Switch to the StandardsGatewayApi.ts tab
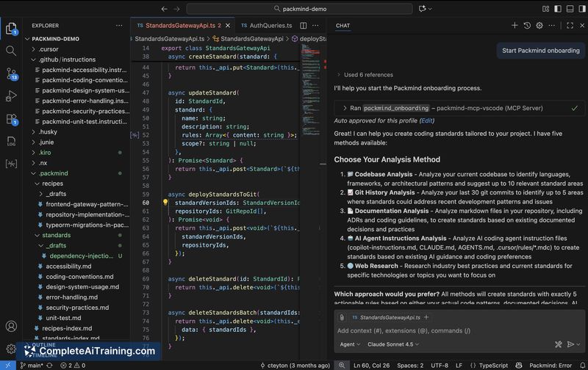 179,26
